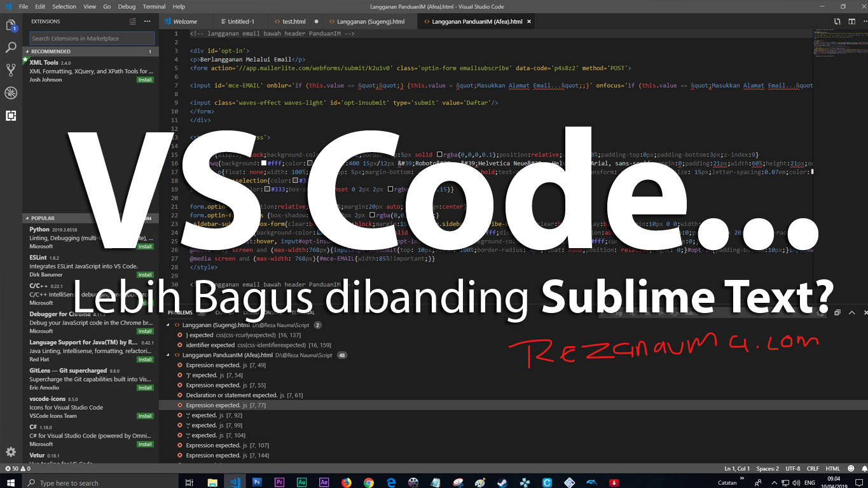Open Microsoft Edge from the taskbar
Image resolution: width=868 pixels, height=488 pixels.
pos(391,482)
